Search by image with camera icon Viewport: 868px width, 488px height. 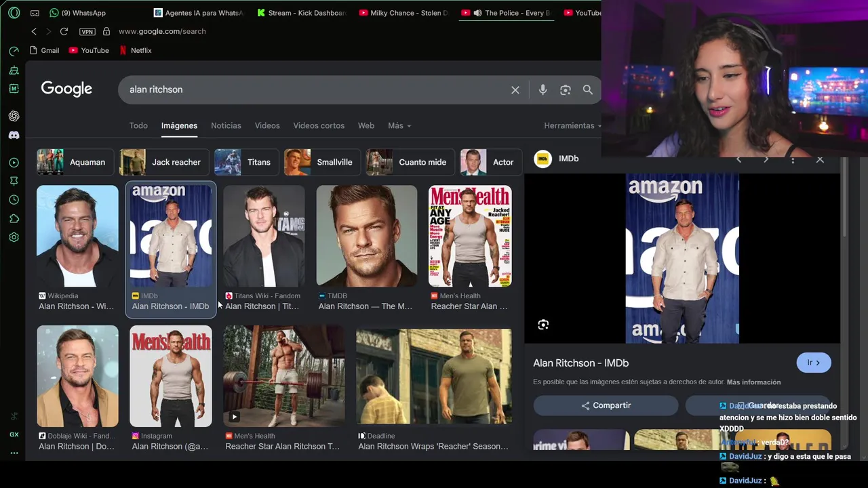tap(565, 89)
